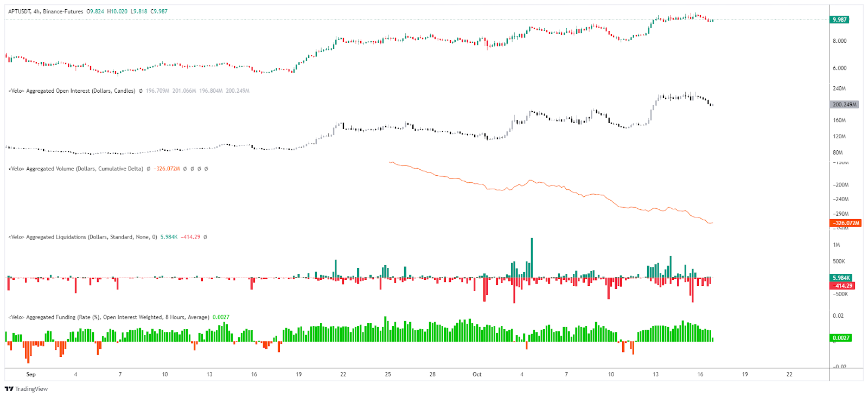Click the TradingView logo
Image resolution: width=868 pixels, height=397 pixels.
pos(26,389)
